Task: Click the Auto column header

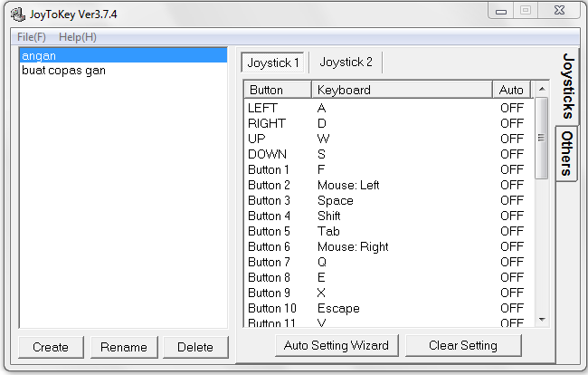Action: [511, 90]
